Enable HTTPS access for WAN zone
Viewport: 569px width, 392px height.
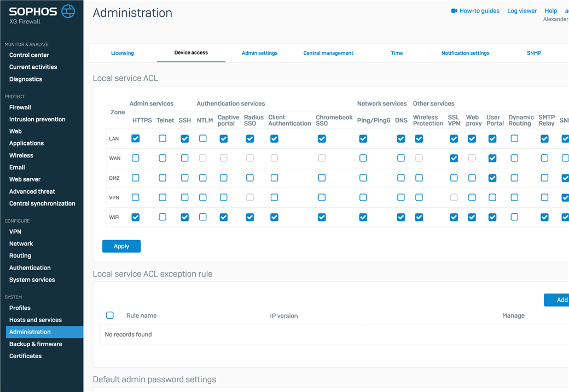click(x=136, y=158)
